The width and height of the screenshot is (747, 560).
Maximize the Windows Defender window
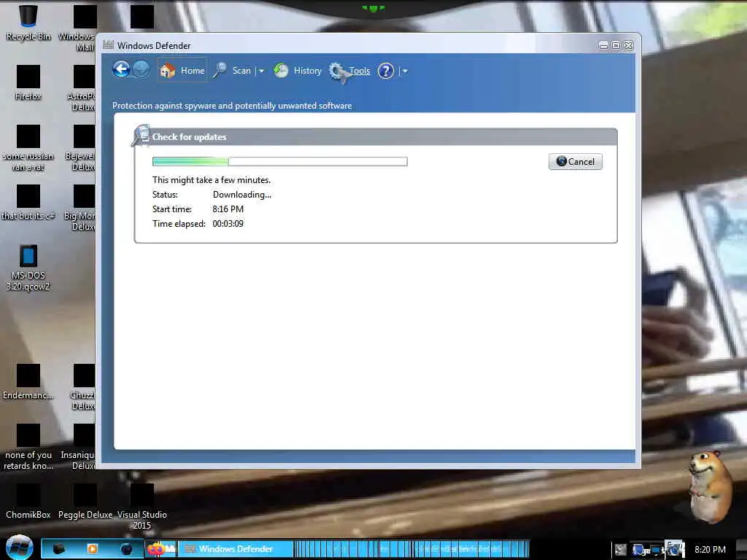click(616, 45)
